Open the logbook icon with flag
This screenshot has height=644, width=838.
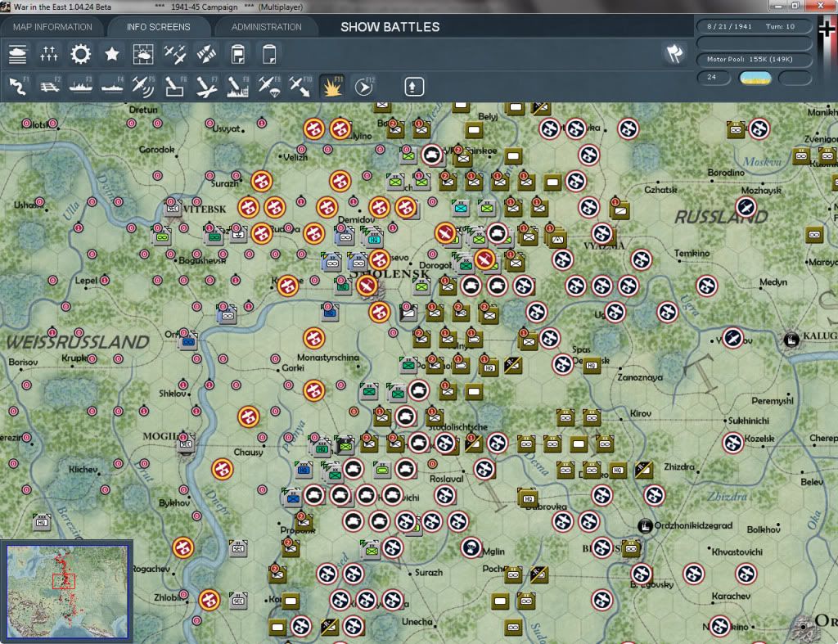pyautogui.click(x=238, y=54)
